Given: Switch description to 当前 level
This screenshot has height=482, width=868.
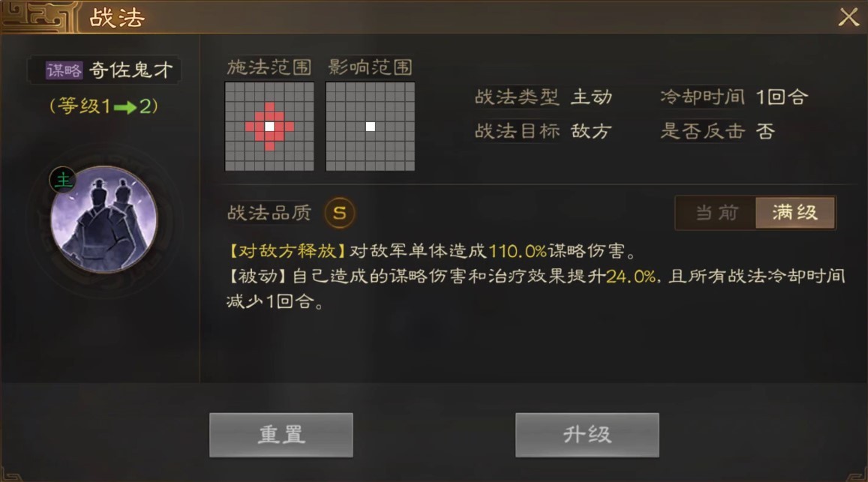Looking at the screenshot, I should tap(716, 212).
